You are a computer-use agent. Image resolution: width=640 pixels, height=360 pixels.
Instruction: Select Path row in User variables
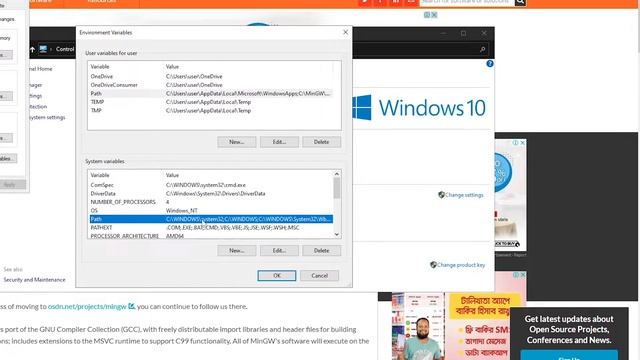pos(211,93)
